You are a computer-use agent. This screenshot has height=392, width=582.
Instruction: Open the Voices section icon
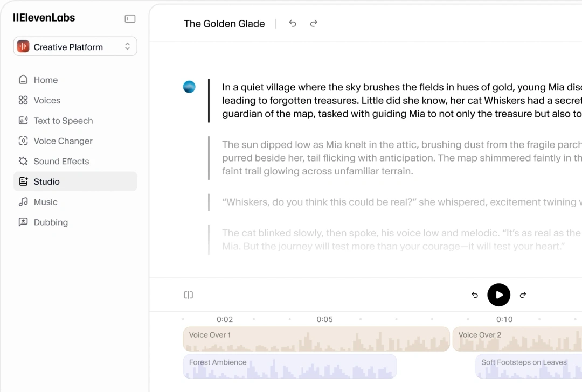pyautogui.click(x=23, y=100)
